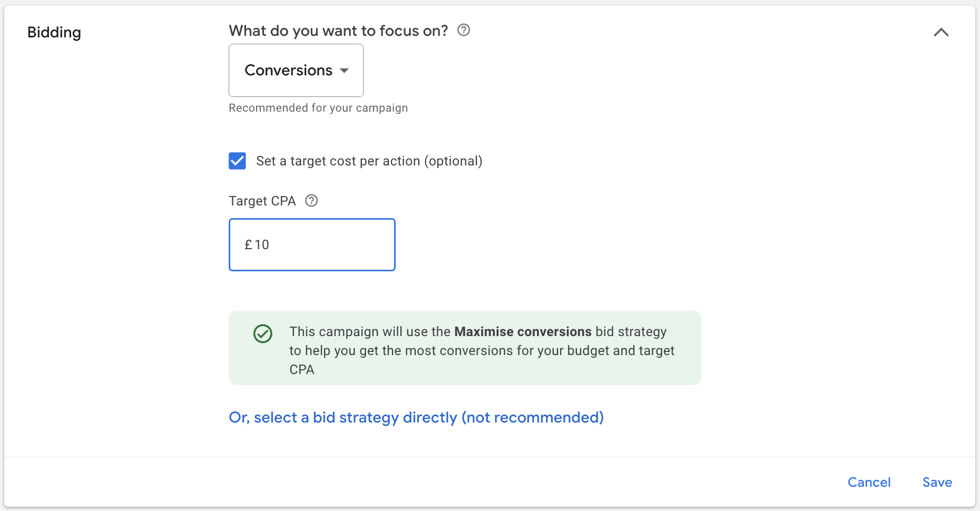Click the help icon beside focus question
980x511 pixels.
(x=464, y=30)
